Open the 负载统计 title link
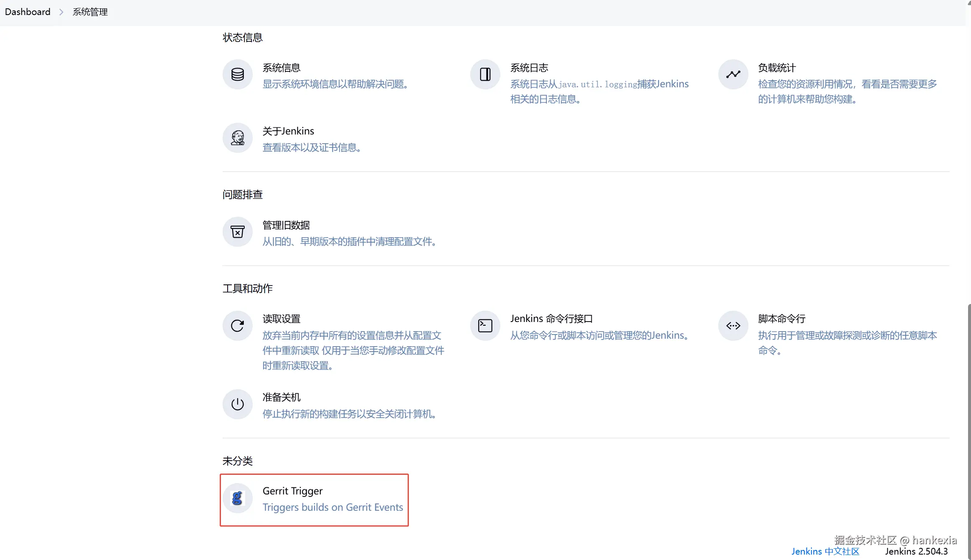971x560 pixels. point(777,68)
